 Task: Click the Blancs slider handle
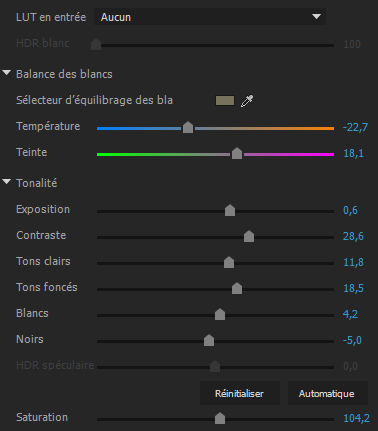pos(220,314)
